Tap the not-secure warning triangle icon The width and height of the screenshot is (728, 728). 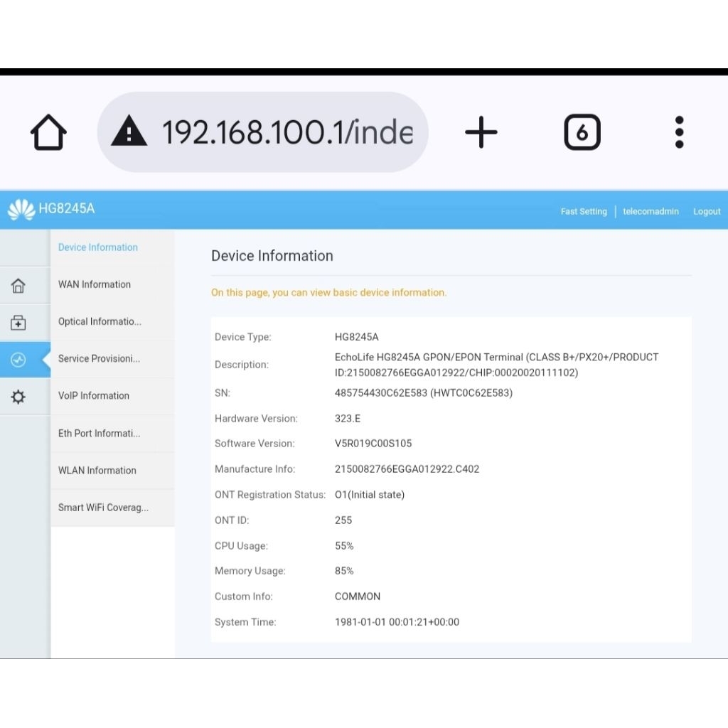tap(129, 132)
